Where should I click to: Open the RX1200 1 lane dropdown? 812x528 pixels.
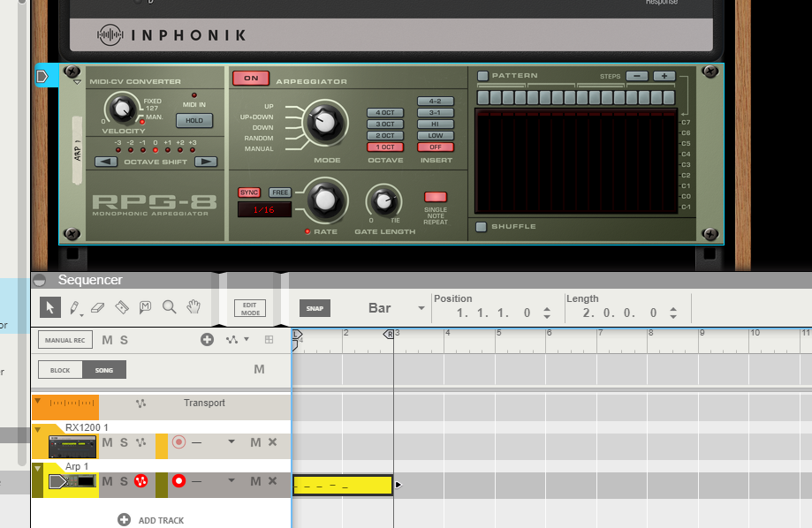point(231,441)
